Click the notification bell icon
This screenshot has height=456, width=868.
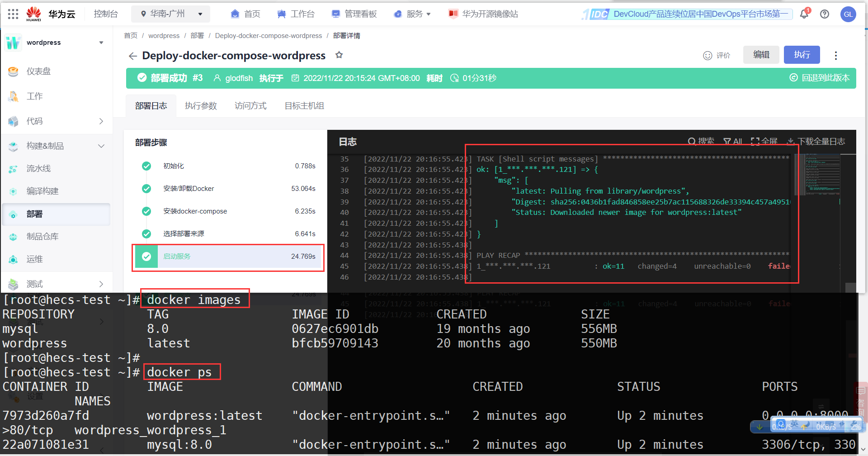coord(804,14)
